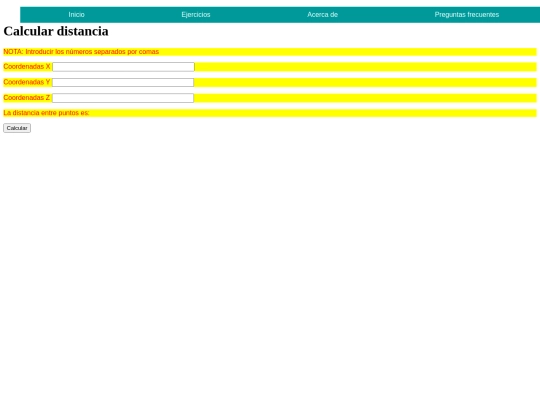Select the Coordenadas Z input field

click(x=123, y=98)
